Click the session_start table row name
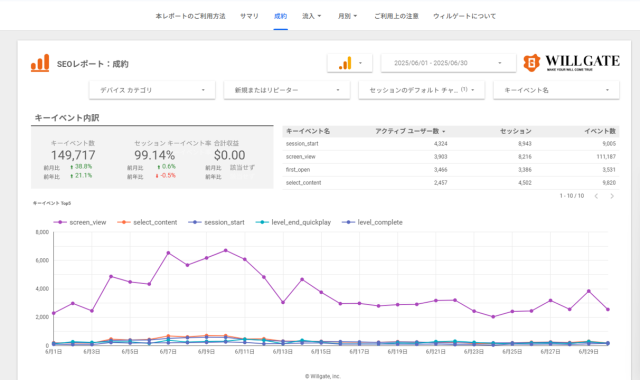Image resolution: width=640 pixels, height=380 pixels. [x=302, y=144]
